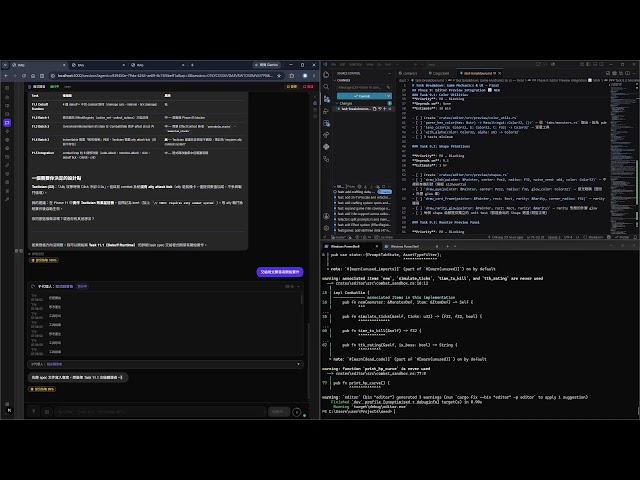This screenshot has width=640, height=480.
Task: Bookmark this page with the star icon
Action: tap(279, 76)
